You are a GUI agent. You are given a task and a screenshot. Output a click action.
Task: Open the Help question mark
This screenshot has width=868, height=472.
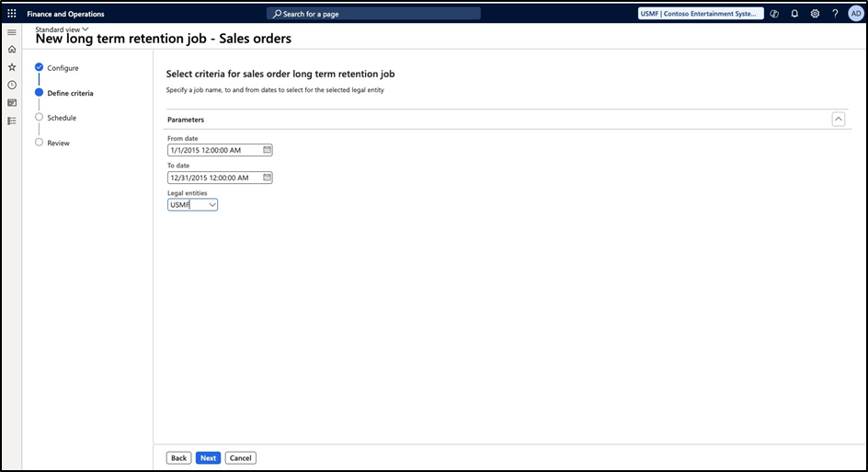(835, 14)
